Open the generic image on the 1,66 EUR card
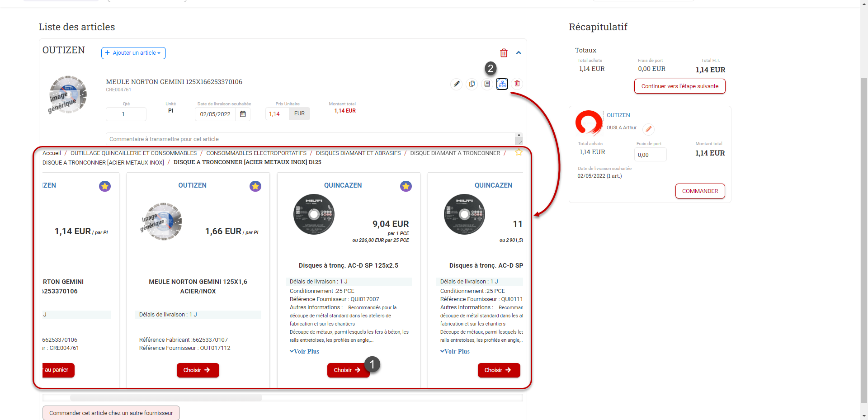This screenshot has width=868, height=420. (161, 222)
